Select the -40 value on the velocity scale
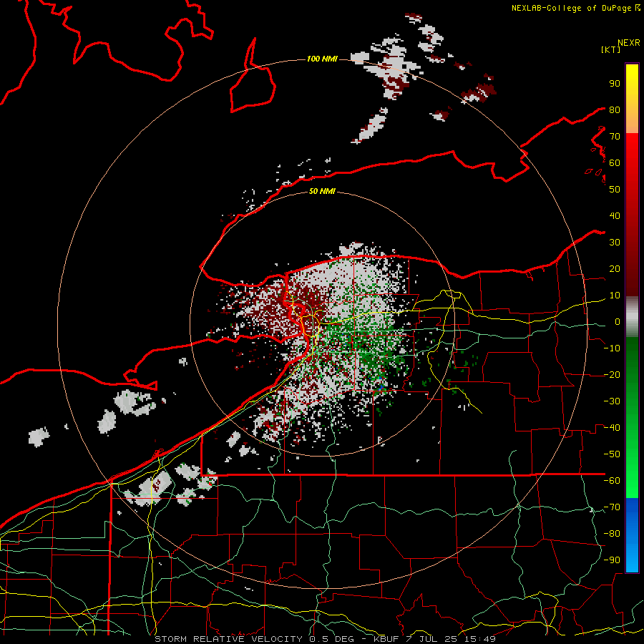The image size is (644, 644). pyautogui.click(x=612, y=428)
